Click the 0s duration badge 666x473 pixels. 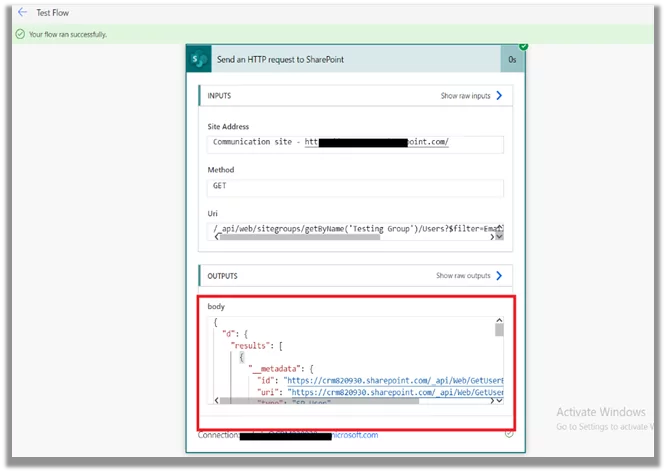(x=512, y=59)
